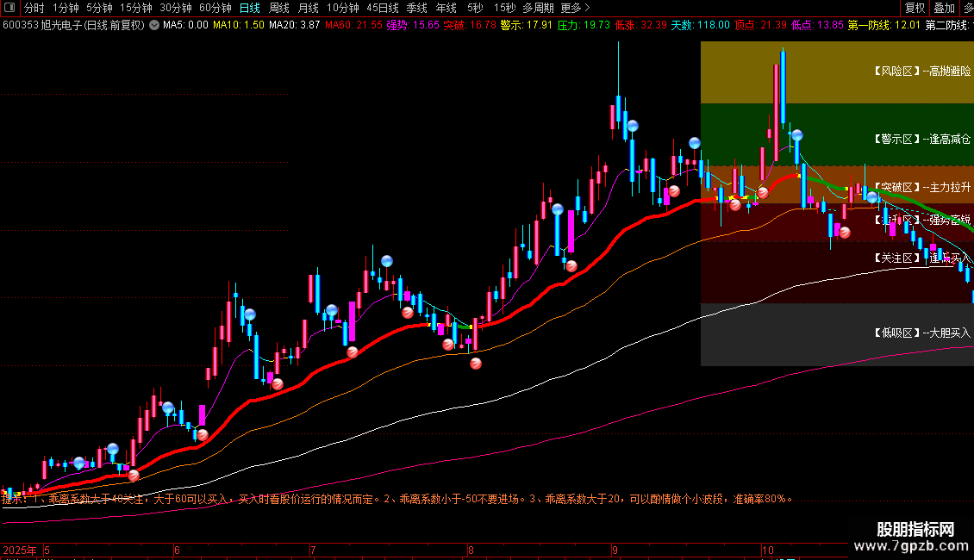
Task: Click month 8 on the time axis
Action: (471, 550)
